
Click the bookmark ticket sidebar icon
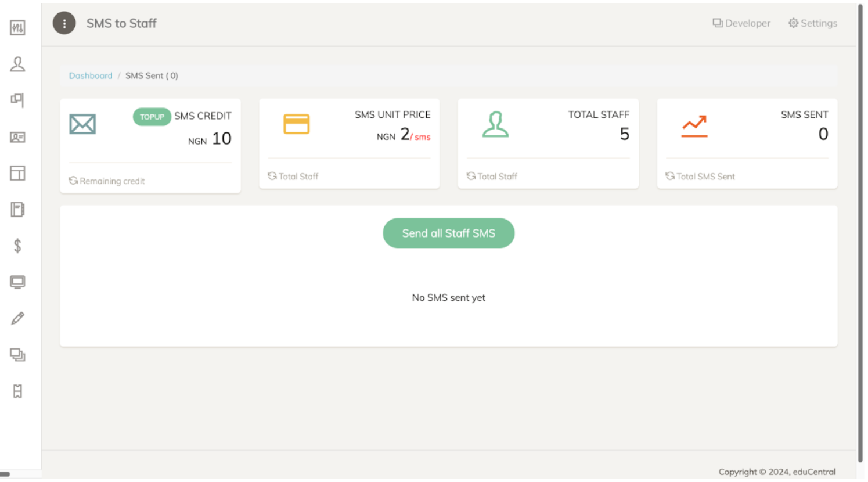pos(17,391)
